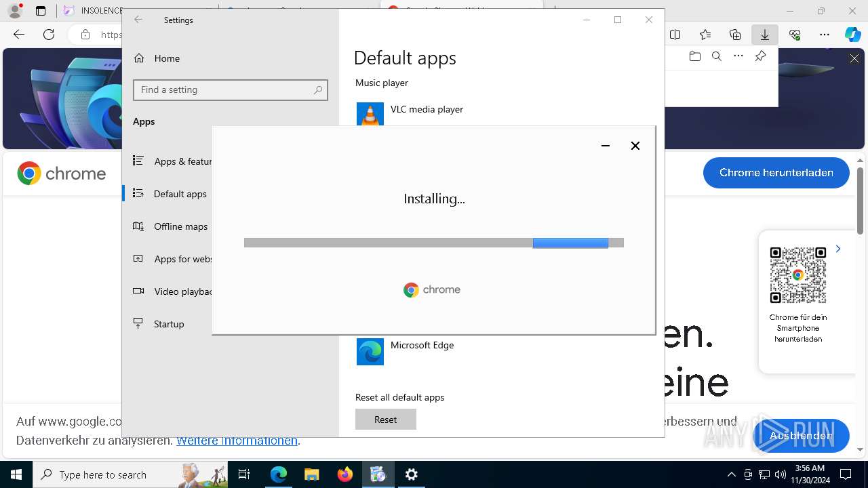Search downloads in flyout

point(716,56)
